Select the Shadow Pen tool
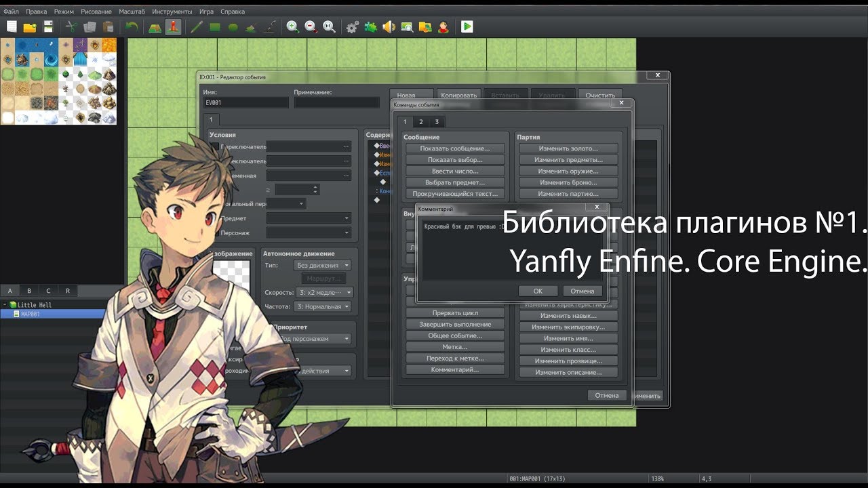Viewport: 868px width, 488px height. 269,27
